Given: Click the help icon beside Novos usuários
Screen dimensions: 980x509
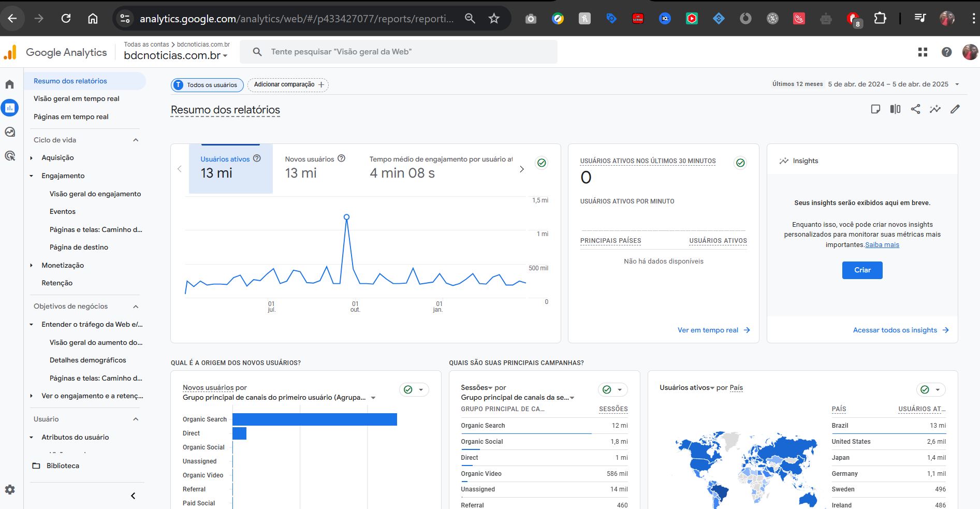Looking at the screenshot, I should click(341, 158).
